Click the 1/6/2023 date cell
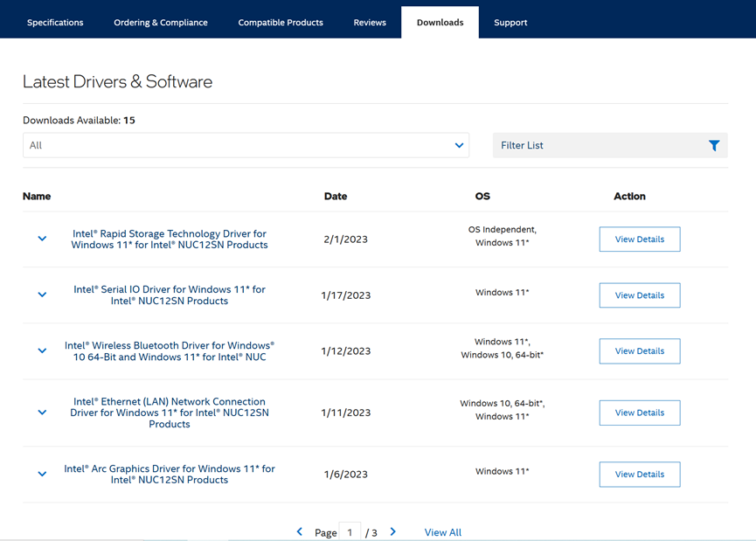756x541 pixels. pos(346,475)
